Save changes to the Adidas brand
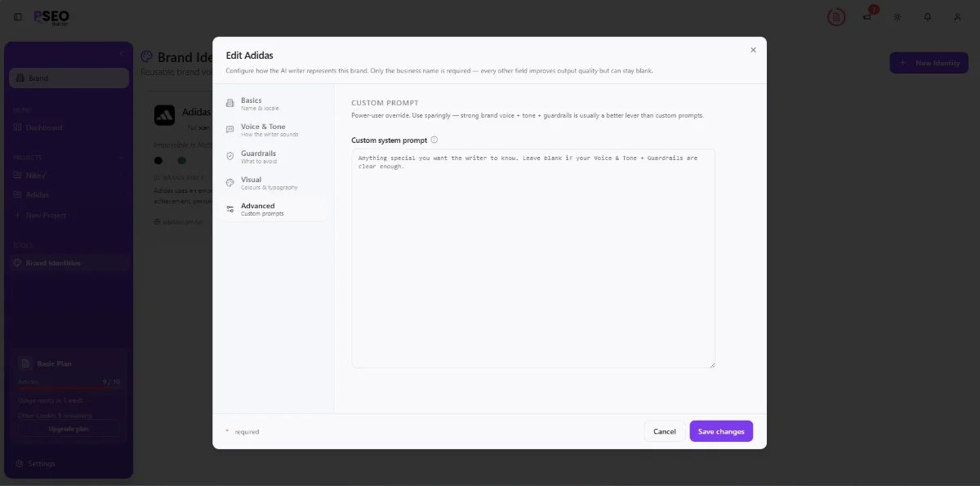 [721, 431]
